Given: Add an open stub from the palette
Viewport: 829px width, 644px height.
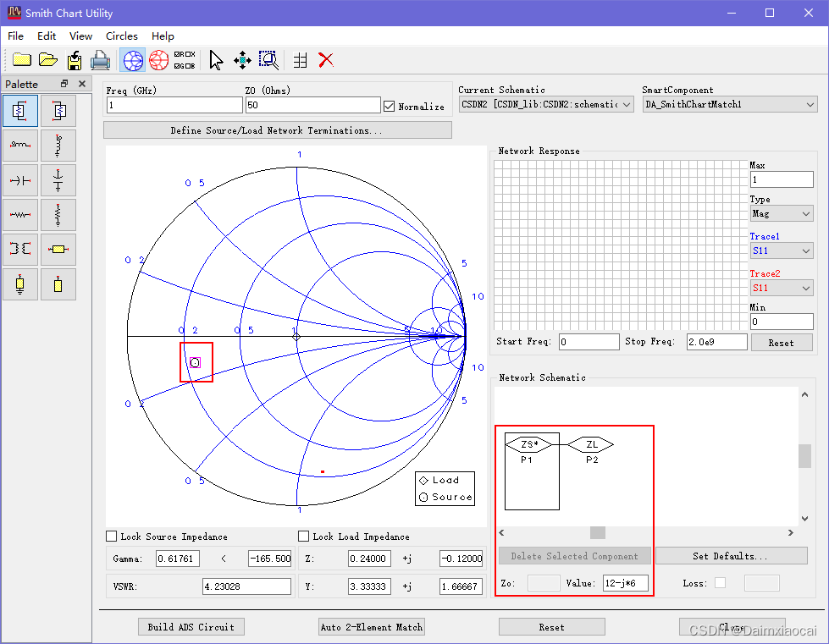Looking at the screenshot, I should (x=58, y=284).
